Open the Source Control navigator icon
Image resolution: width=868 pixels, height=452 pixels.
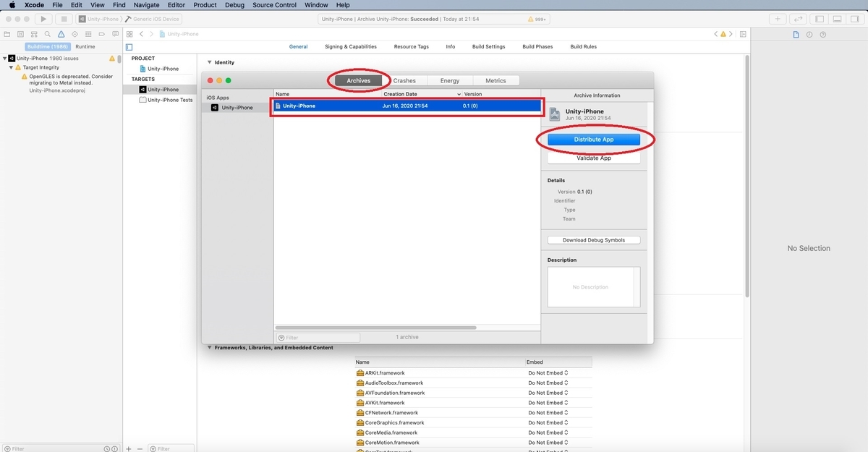[x=21, y=34]
